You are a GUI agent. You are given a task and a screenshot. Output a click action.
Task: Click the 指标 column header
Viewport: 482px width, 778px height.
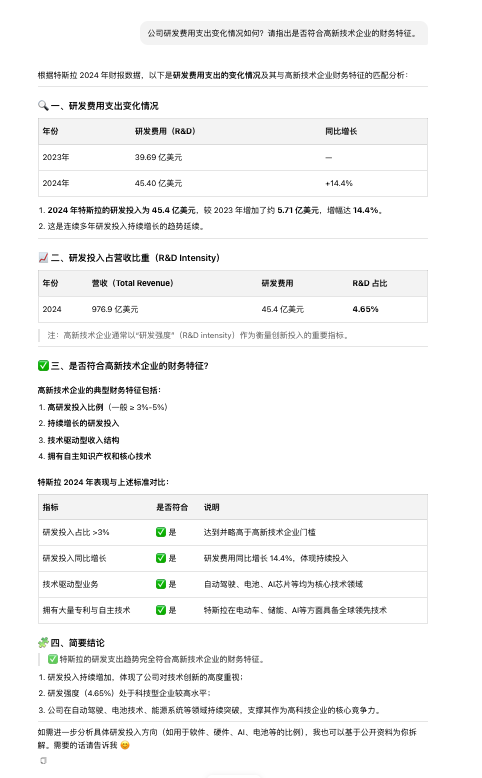[x=50, y=507]
